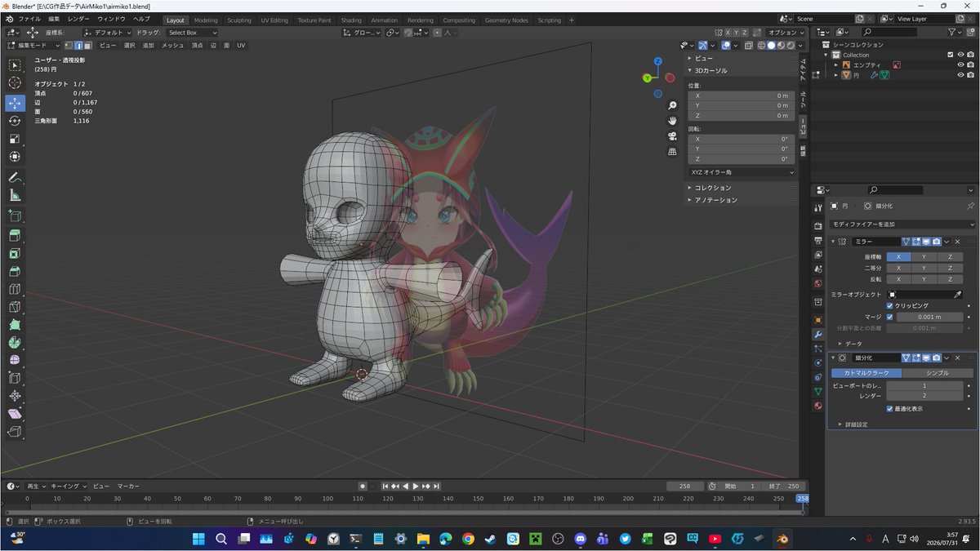Toggle the 最適化表示 checkbox

pyautogui.click(x=890, y=408)
